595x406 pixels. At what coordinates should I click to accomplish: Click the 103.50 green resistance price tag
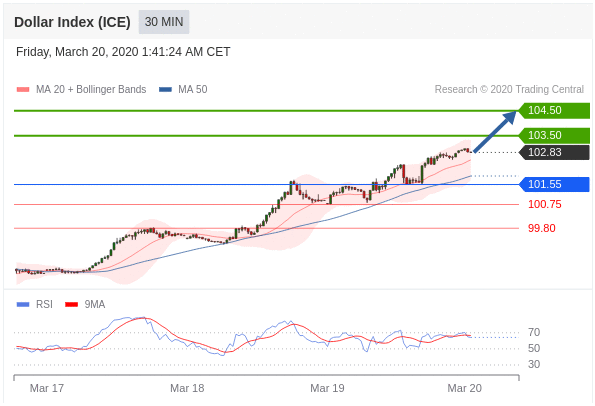click(554, 135)
